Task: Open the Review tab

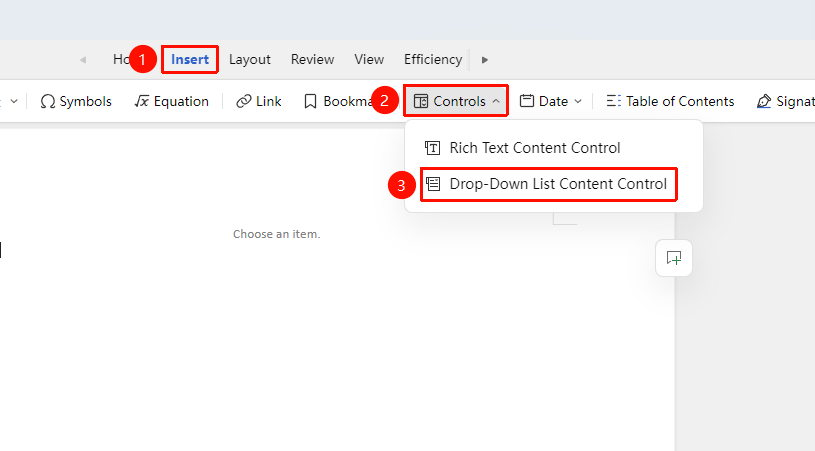Action: pyautogui.click(x=312, y=60)
